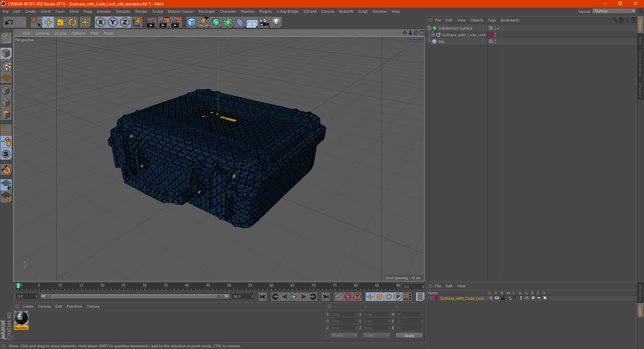Add an Array modeling object
644x349 pixels.
(228, 22)
